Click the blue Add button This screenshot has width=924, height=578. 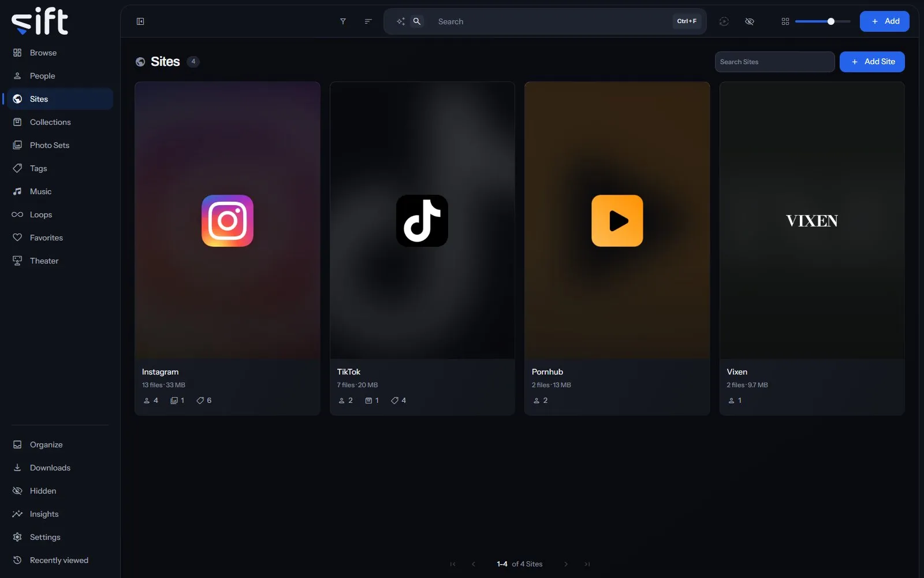(x=885, y=21)
